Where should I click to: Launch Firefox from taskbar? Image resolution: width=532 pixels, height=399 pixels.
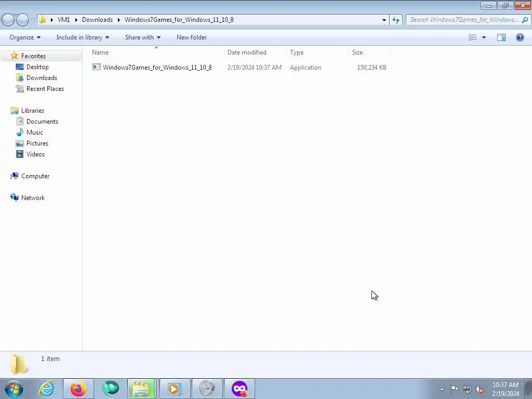click(x=78, y=389)
